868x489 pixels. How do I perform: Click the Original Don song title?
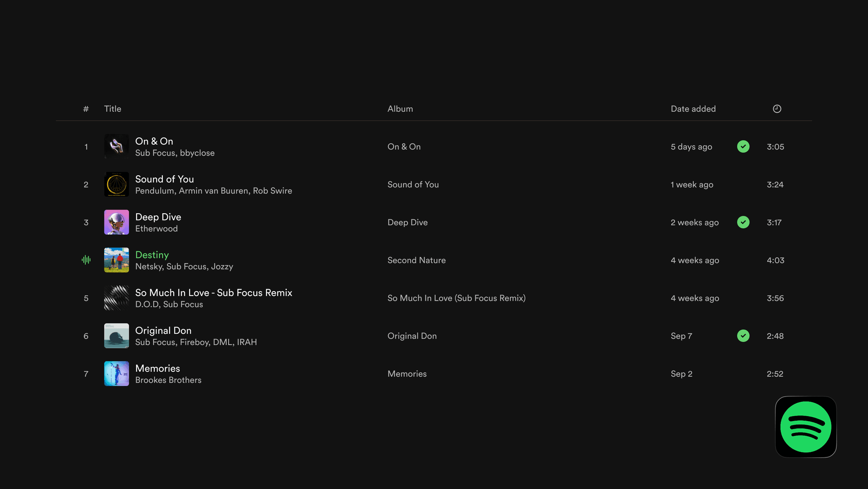[x=163, y=331]
